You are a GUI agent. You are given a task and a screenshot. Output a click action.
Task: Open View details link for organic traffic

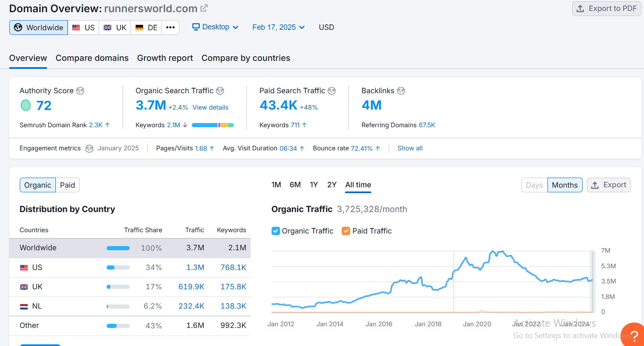click(210, 107)
